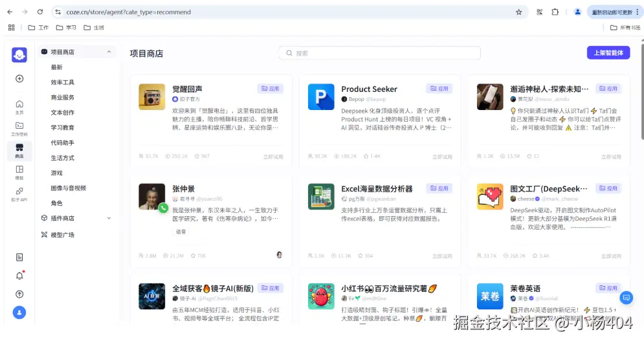Open the 茉卷英语 blue logo thumbnail

point(490,296)
